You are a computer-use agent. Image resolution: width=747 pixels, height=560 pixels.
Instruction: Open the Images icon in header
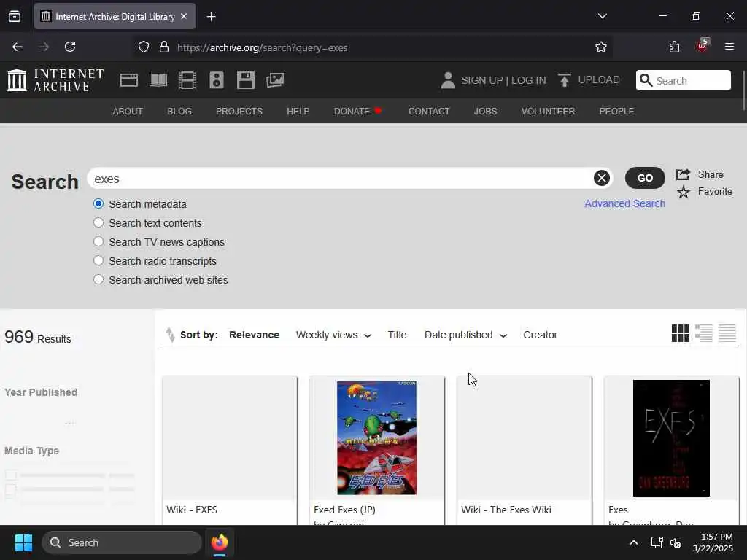275,80
